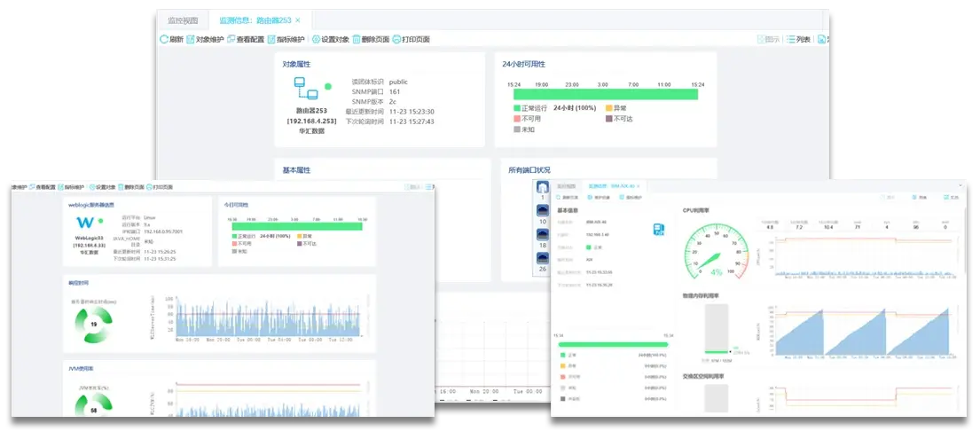Click 删除页面 in WebLogic window toolbar
Screen dimensions: 980x431
131,187
